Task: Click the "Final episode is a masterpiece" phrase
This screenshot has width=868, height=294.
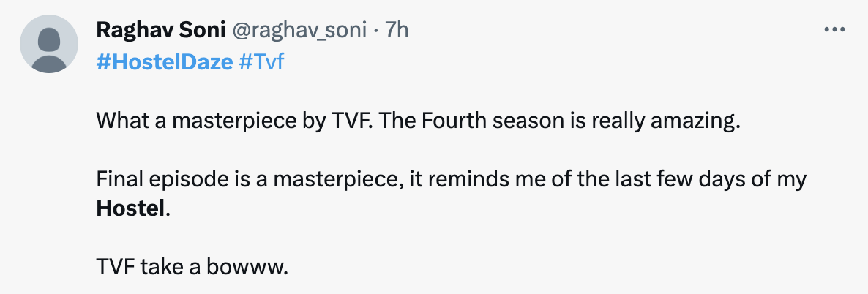Action: coord(249,179)
